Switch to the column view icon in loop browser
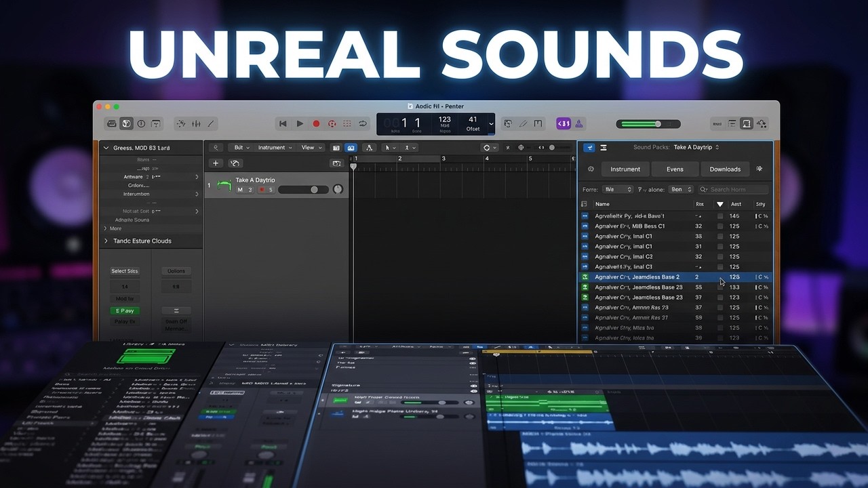 coord(604,148)
